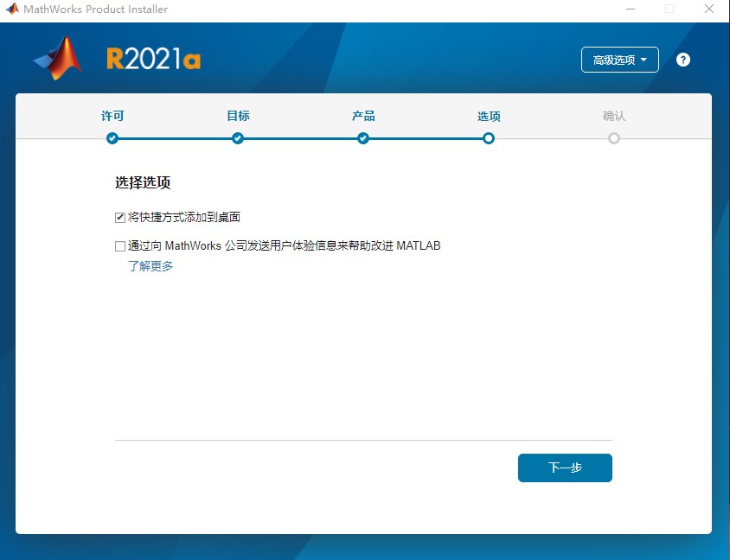Click the 确认 step circle marker
Image resolution: width=730 pixels, height=560 pixels.
tap(614, 138)
